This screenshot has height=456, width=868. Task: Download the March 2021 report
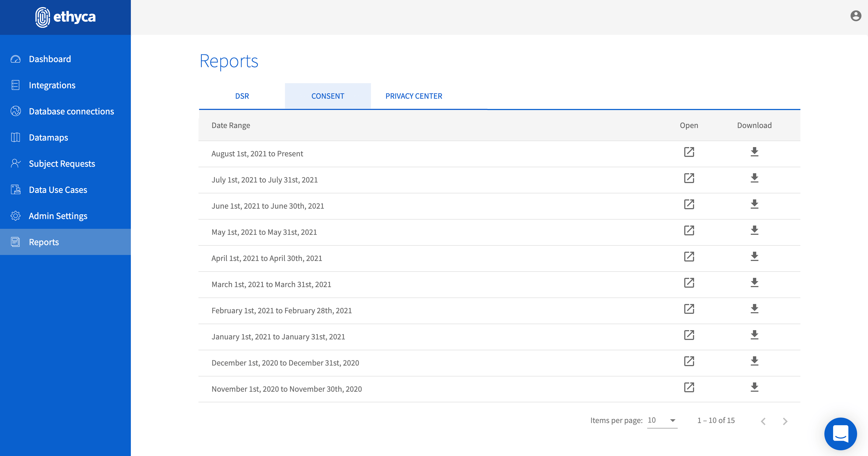click(754, 283)
